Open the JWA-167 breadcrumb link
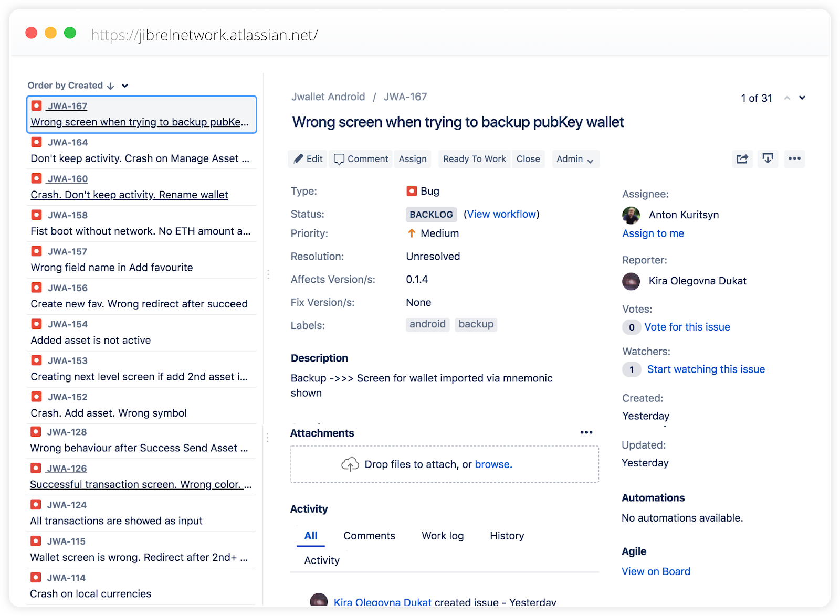The height and width of the screenshot is (616, 840). click(405, 97)
